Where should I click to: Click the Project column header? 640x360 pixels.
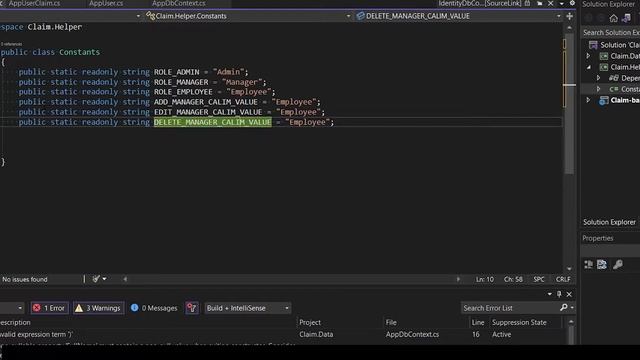310,322
